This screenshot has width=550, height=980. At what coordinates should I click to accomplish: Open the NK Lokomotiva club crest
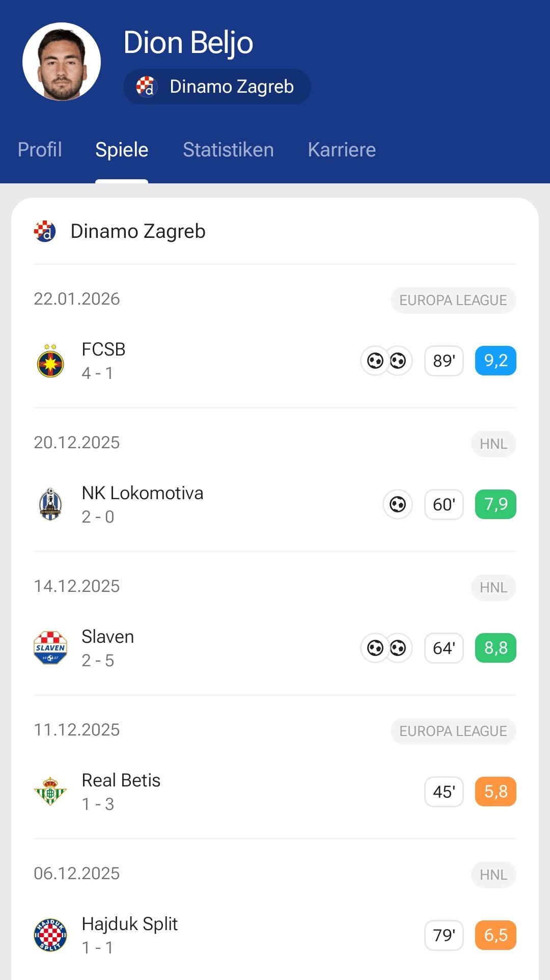click(x=50, y=505)
